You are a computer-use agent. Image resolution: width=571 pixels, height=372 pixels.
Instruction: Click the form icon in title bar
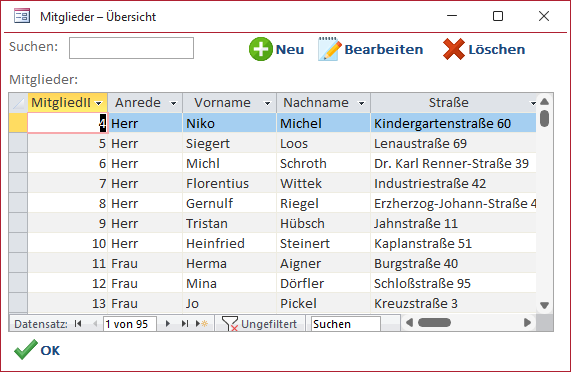22,16
